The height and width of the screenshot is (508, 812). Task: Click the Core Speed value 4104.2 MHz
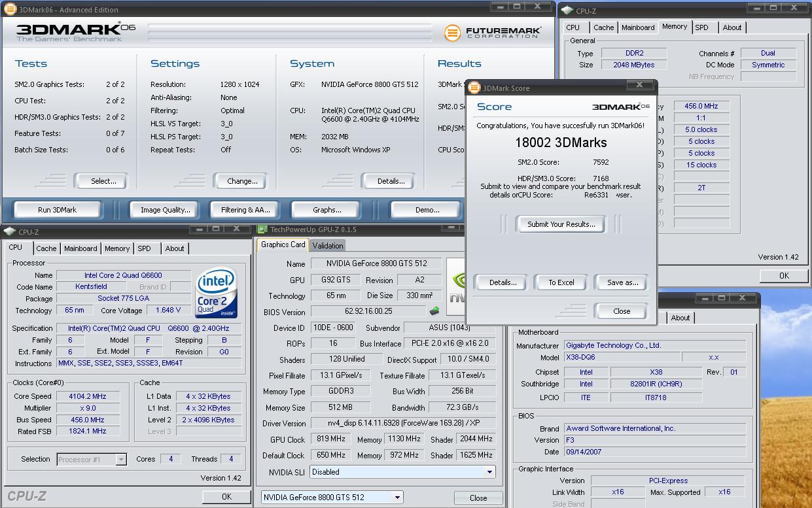88,396
